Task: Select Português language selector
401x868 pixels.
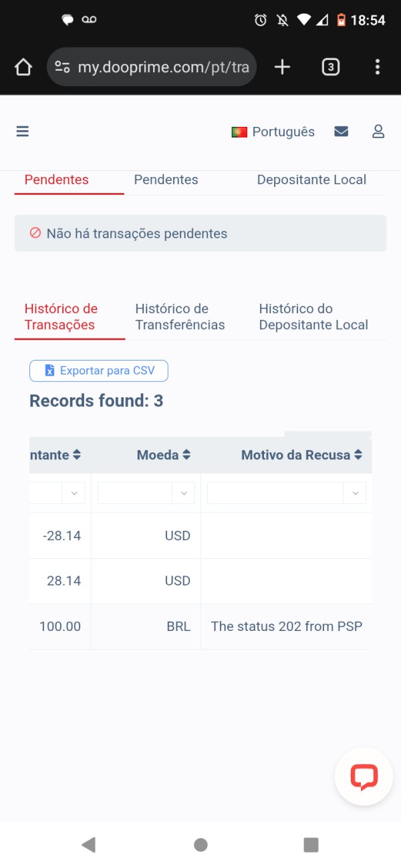Action: (273, 132)
